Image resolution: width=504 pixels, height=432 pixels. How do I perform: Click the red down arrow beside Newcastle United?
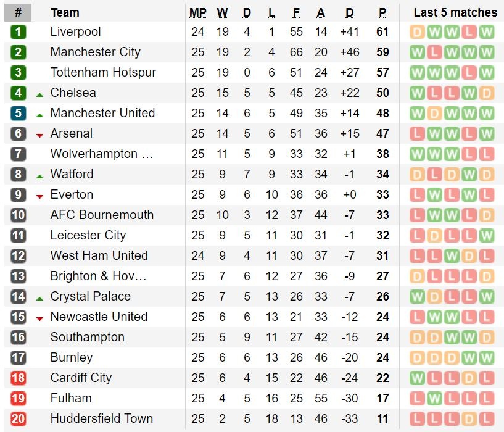click(x=39, y=318)
